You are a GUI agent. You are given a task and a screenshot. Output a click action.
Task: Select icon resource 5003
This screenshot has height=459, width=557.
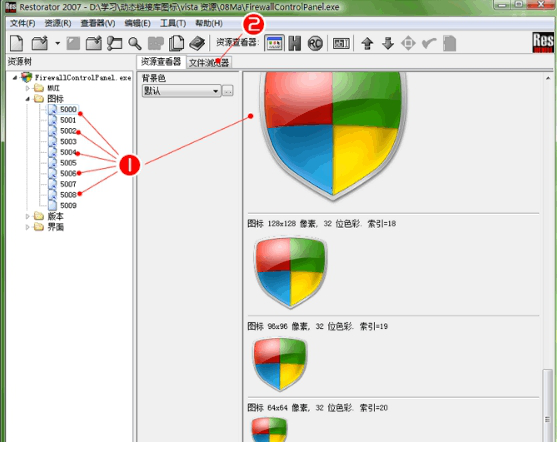pyautogui.click(x=68, y=141)
